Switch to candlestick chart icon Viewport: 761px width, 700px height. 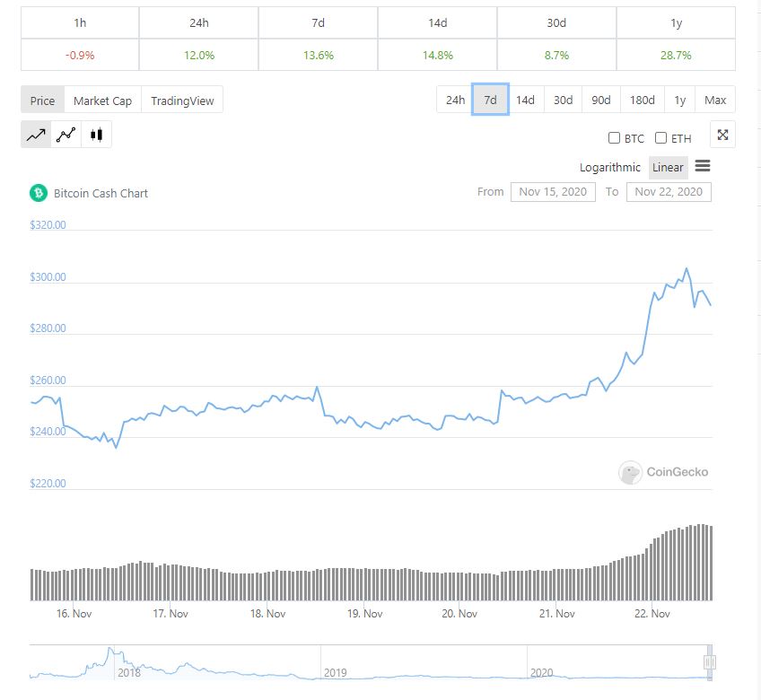97,135
